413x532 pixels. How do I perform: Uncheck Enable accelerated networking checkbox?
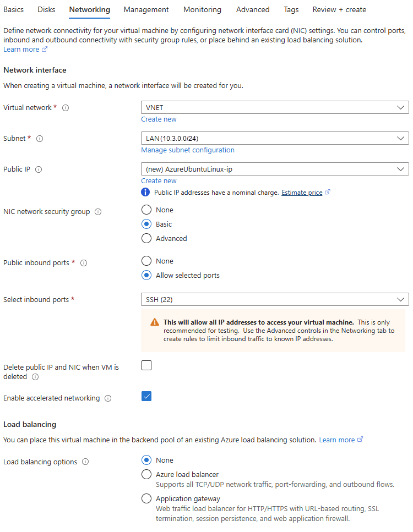coord(146,396)
